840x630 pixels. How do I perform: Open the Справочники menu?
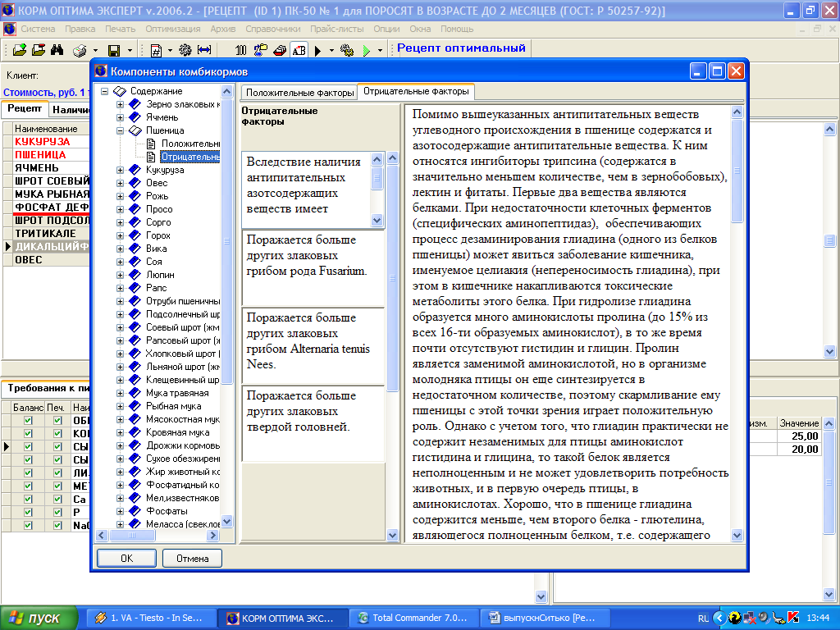[x=272, y=29]
